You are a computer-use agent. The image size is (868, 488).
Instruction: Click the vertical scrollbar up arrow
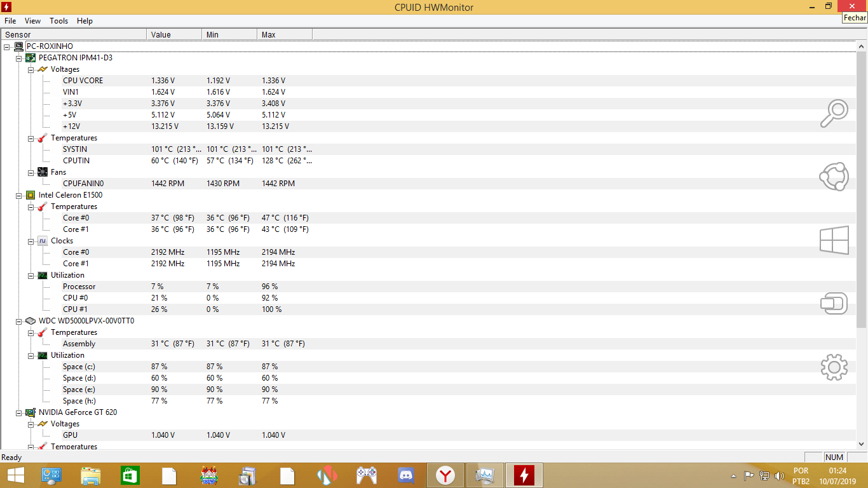tap(862, 46)
